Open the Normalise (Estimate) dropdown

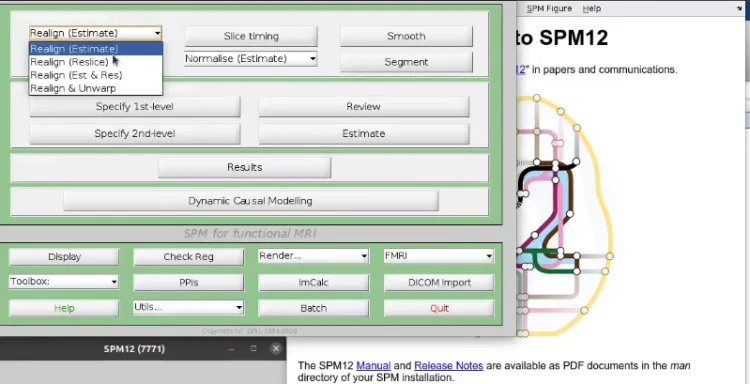(x=251, y=59)
